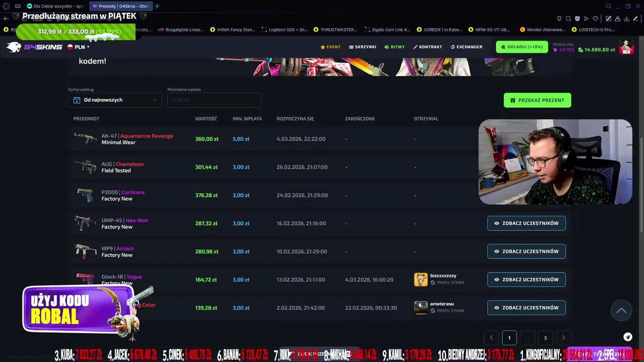Screen dimensions: 644x362
Task: Click AK-47 Aquamarine Revenge weapon image
Action: (x=85, y=139)
